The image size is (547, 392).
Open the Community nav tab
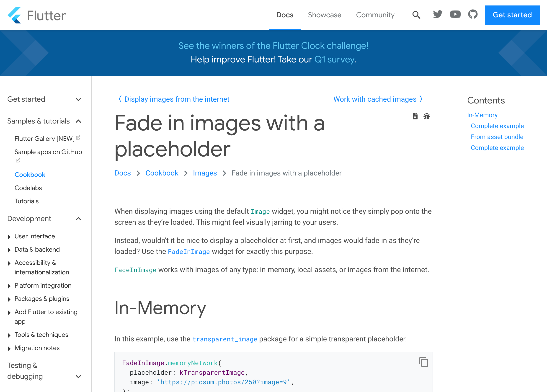[375, 15]
